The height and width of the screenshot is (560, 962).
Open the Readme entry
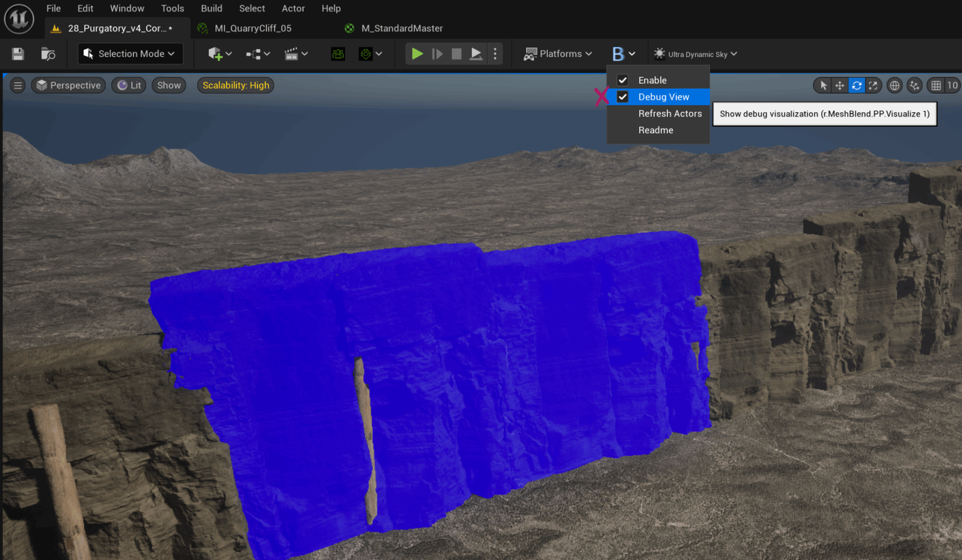pyautogui.click(x=655, y=130)
